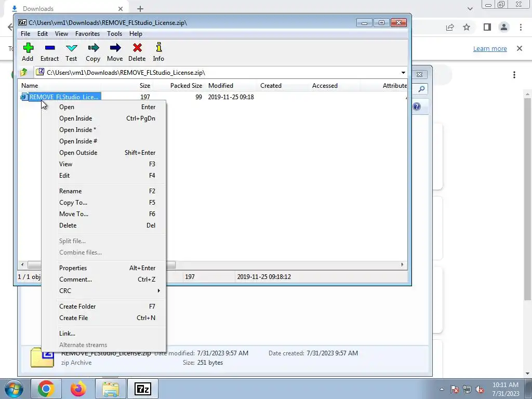This screenshot has width=532, height=399.
Task: Click the taskbar clock showing 10:11 AM
Action: 506,389
